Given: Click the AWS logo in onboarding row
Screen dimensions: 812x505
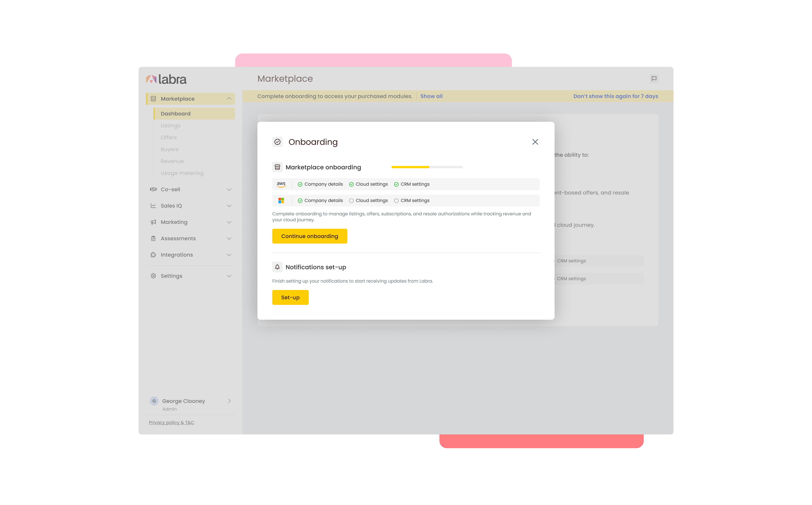Looking at the screenshot, I should pyautogui.click(x=281, y=184).
